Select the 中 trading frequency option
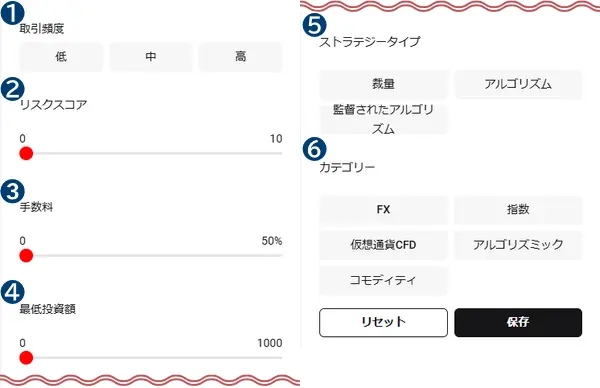The width and height of the screenshot is (600, 388). (151, 57)
